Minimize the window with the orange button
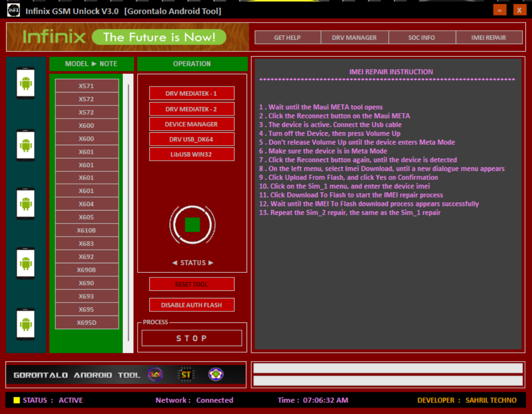Screen dimensions: 532x414 pos(499,10)
